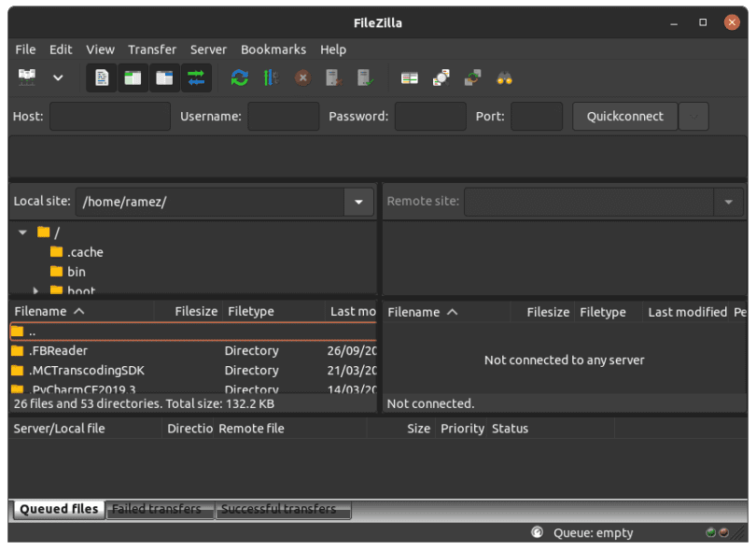Toggle synchronized browsing
The image size is (756, 550).
pos(472,78)
